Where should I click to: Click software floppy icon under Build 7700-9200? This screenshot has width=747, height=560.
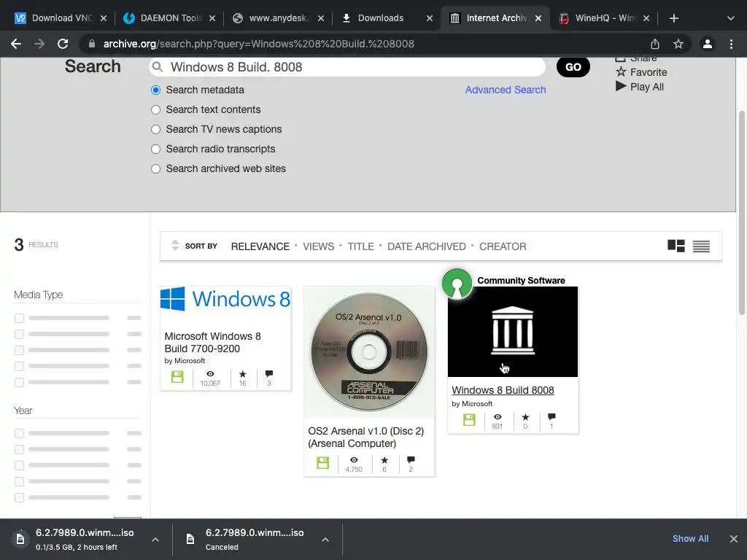pos(177,377)
